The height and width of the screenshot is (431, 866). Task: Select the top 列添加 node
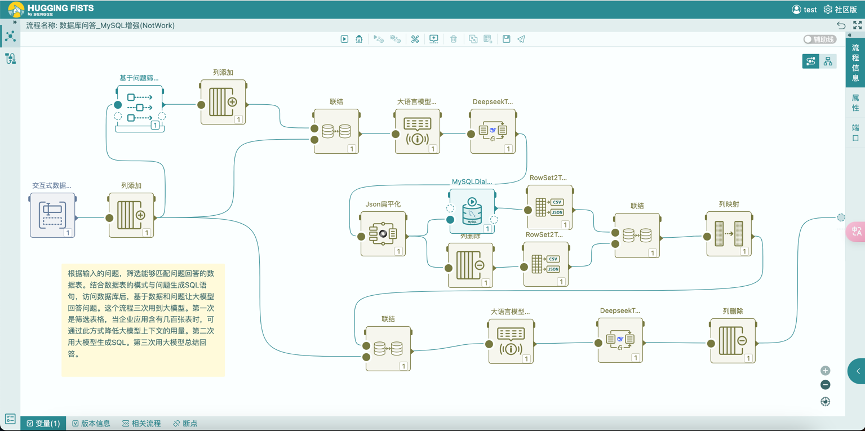tap(223, 102)
